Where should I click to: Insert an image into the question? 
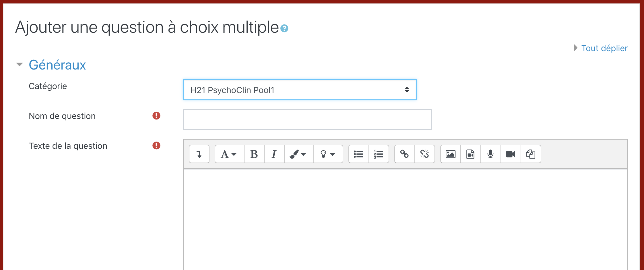click(x=450, y=154)
